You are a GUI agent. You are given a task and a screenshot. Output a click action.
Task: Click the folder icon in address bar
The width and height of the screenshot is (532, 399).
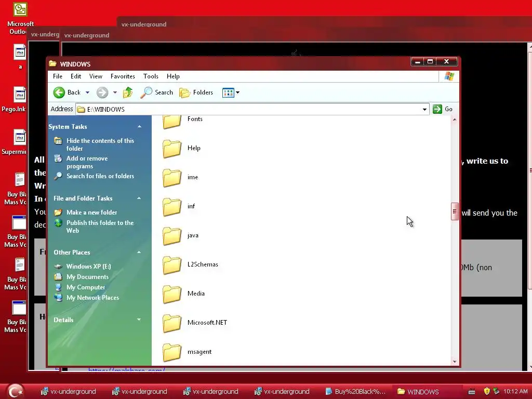(x=81, y=109)
